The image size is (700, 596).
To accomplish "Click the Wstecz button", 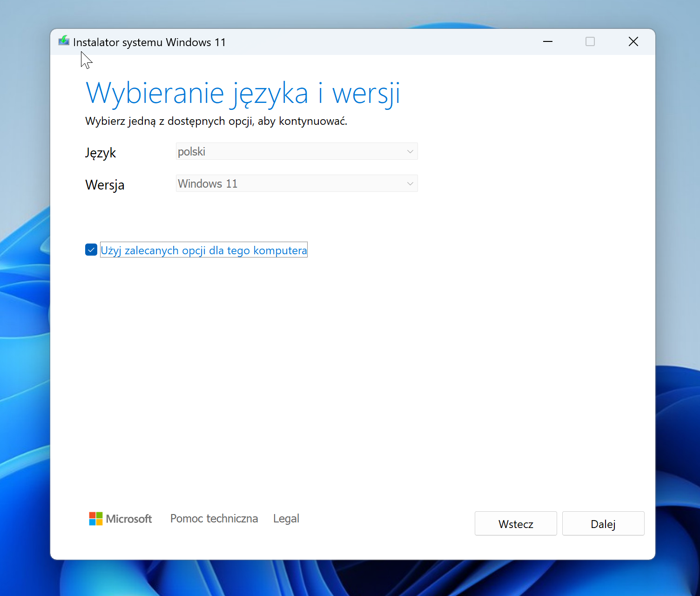I will point(516,524).
